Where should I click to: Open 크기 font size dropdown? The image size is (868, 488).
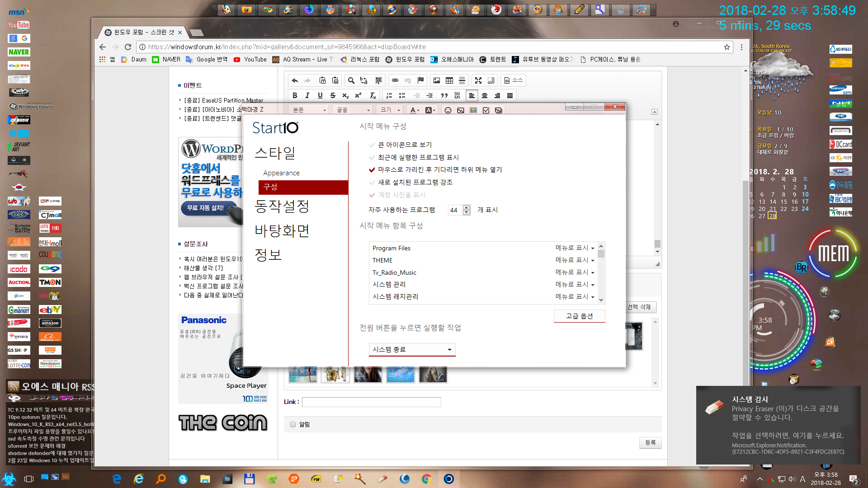pyautogui.click(x=390, y=110)
